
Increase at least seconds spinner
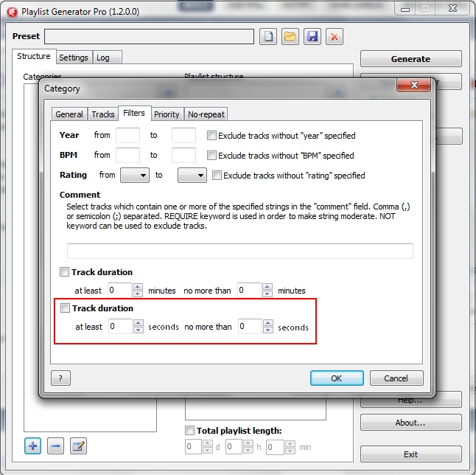(139, 323)
